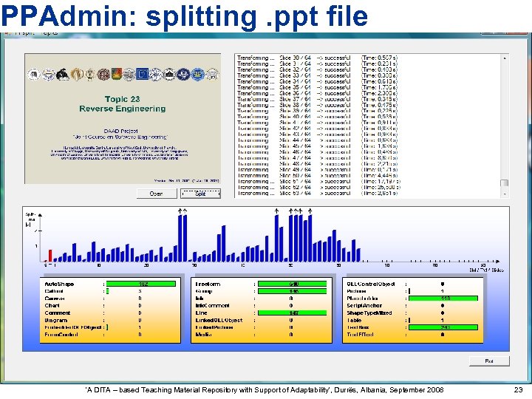This screenshot has height=399, width=532.
Task: Click the 'AutoShape' label
Action: coord(59,284)
